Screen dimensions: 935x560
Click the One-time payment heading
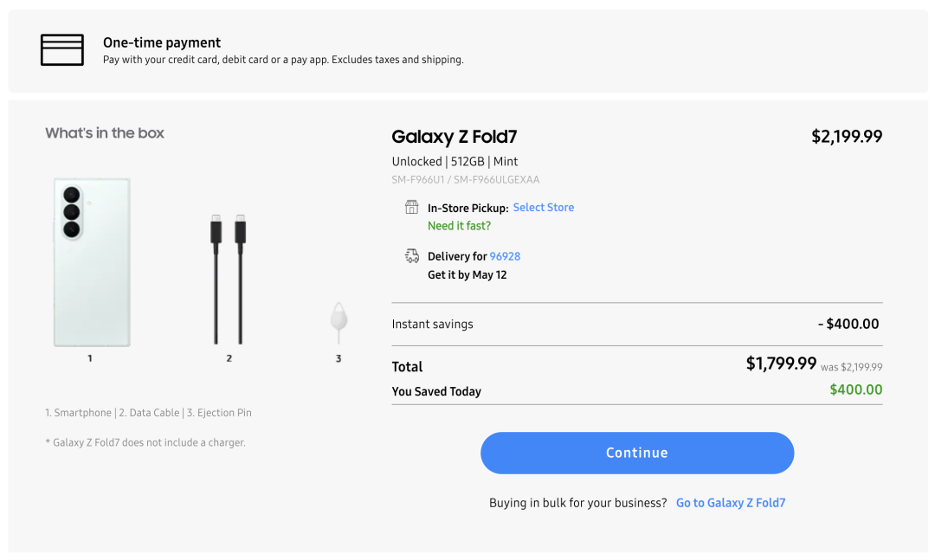pyautogui.click(x=162, y=42)
